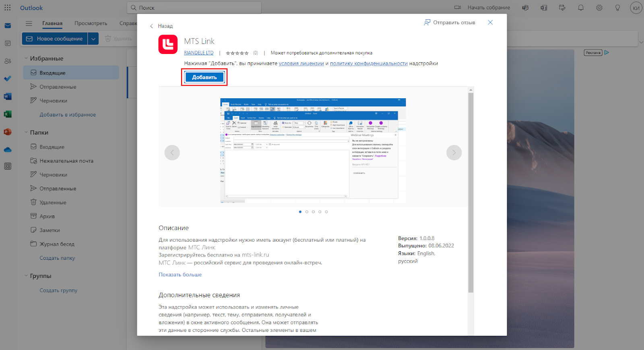Click the ad choices icon
The image size is (644, 350).
[x=607, y=52]
